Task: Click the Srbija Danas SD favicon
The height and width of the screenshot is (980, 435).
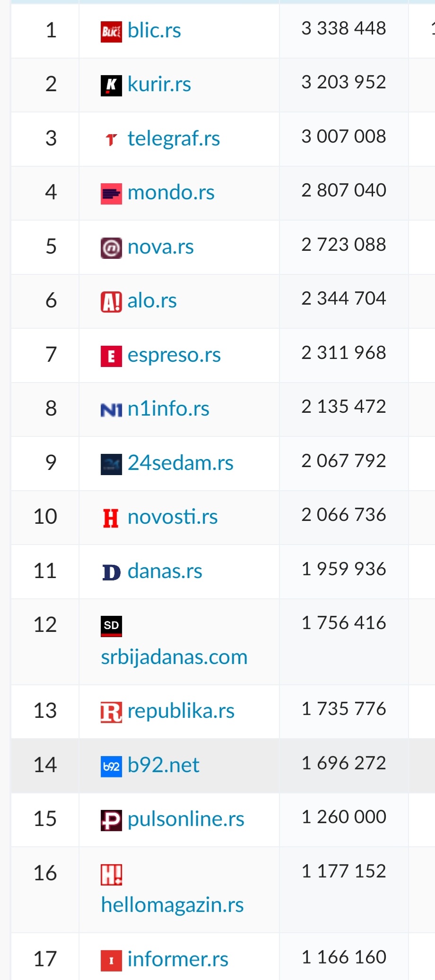Action: pos(111,626)
